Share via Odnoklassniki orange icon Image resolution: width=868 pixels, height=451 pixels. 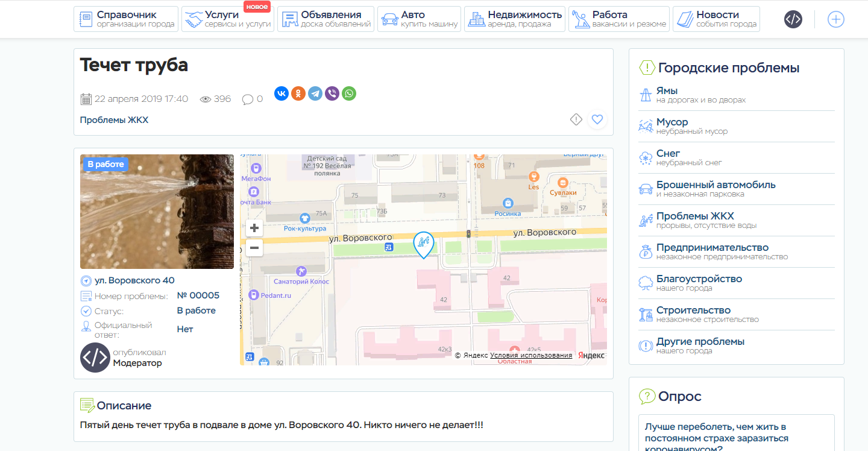(298, 93)
